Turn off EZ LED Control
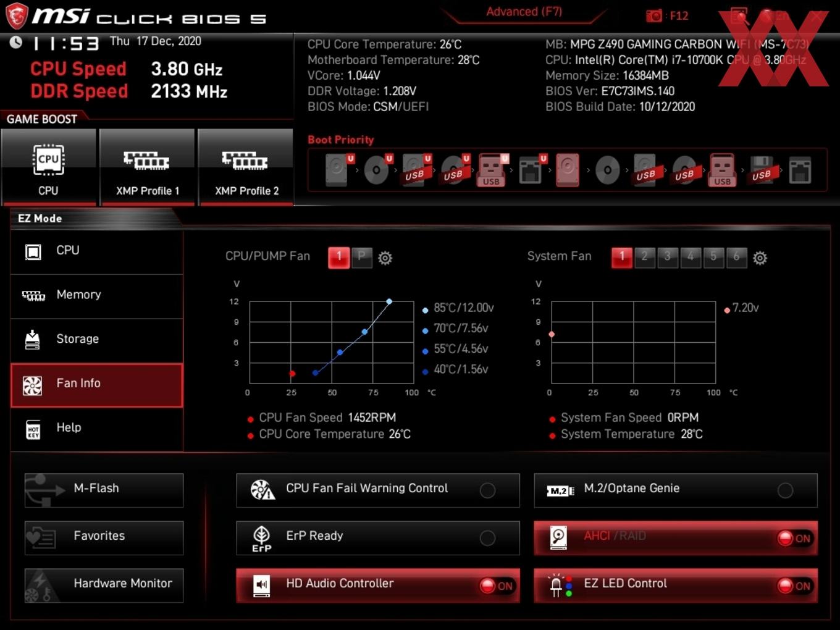This screenshot has height=630, width=840. click(795, 586)
